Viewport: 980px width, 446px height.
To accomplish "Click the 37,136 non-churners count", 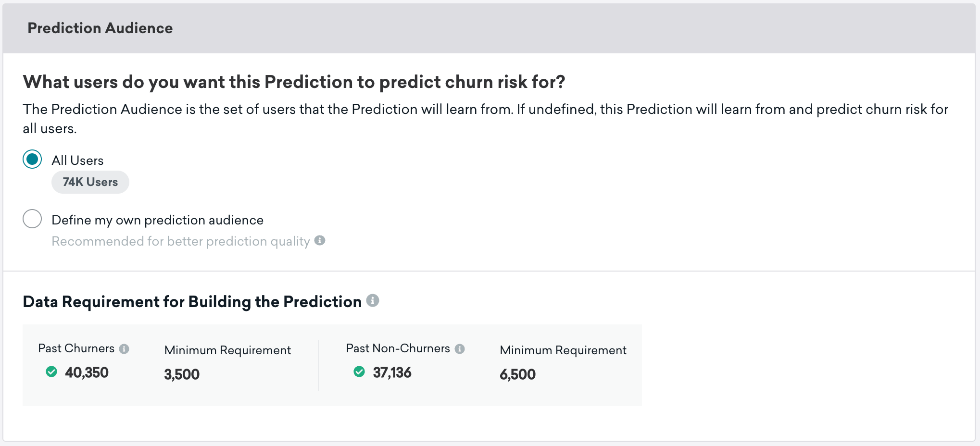I will coord(392,372).
